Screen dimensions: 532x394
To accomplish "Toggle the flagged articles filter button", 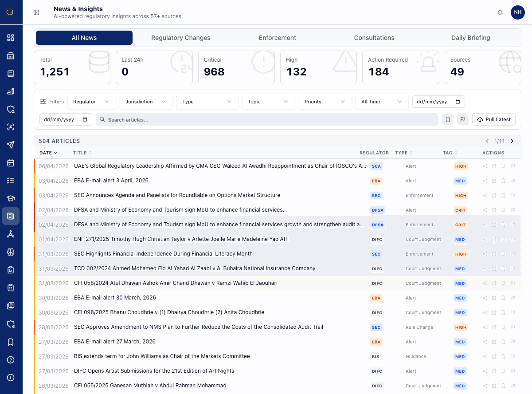I will pyautogui.click(x=462, y=119).
